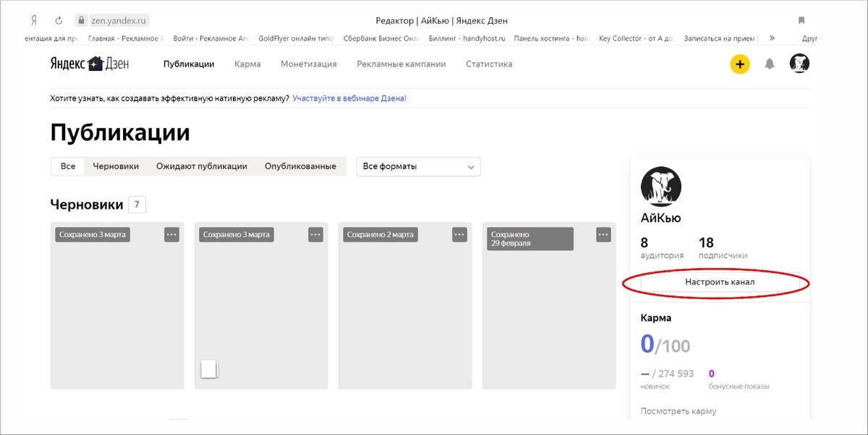868x435 pixels.
Task: Click the Черновики section heading
Action: (x=87, y=204)
